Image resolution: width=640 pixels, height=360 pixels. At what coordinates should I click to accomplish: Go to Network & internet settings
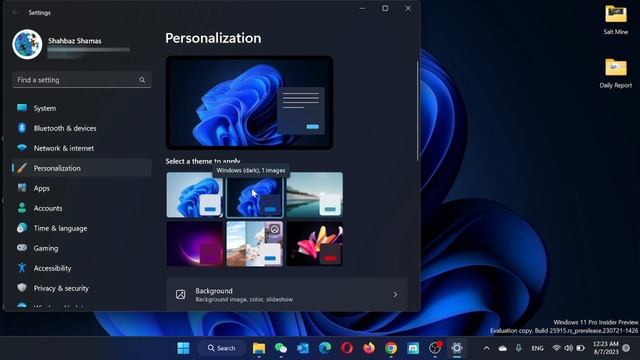pos(82,148)
